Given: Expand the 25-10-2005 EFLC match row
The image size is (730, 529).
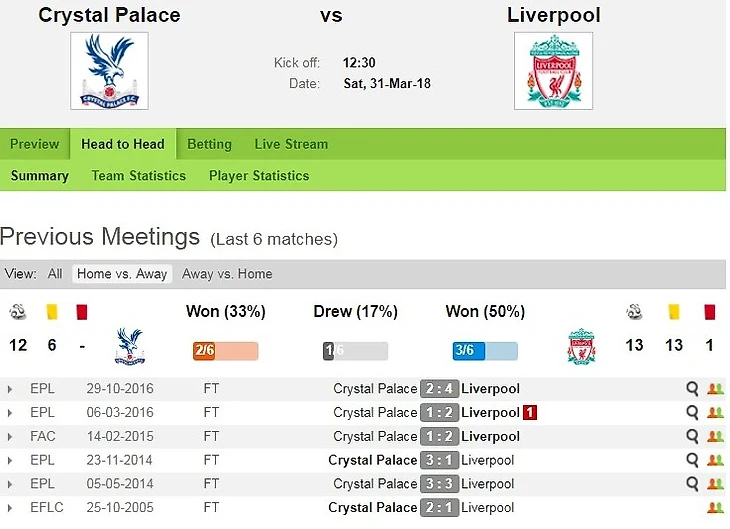Looking at the screenshot, I should pyautogui.click(x=10, y=508).
